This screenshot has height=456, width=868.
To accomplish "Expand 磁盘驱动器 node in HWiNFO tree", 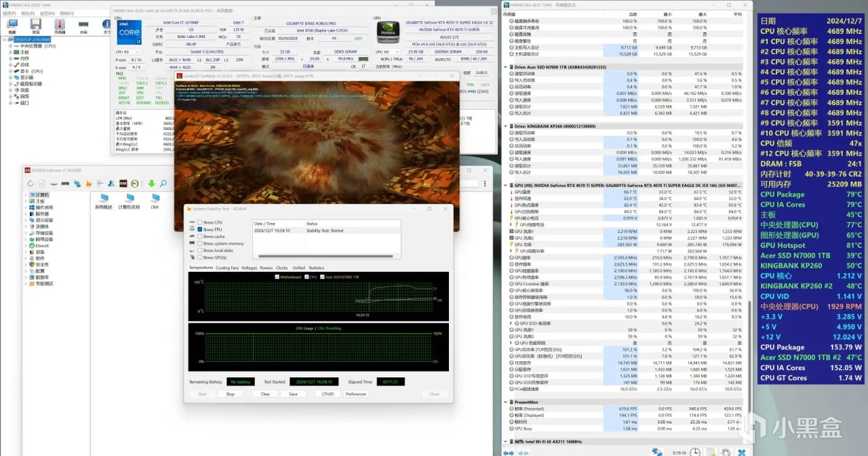I will tap(11, 84).
